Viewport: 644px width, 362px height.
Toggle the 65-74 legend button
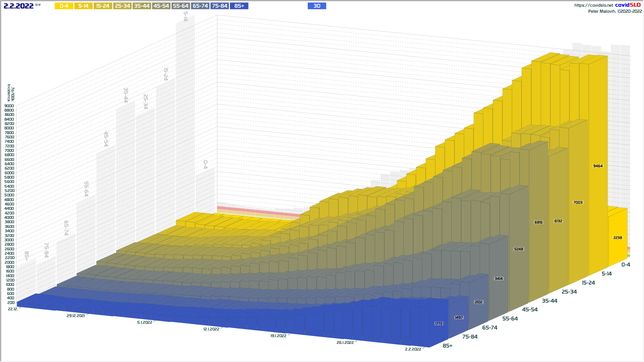[200, 6]
